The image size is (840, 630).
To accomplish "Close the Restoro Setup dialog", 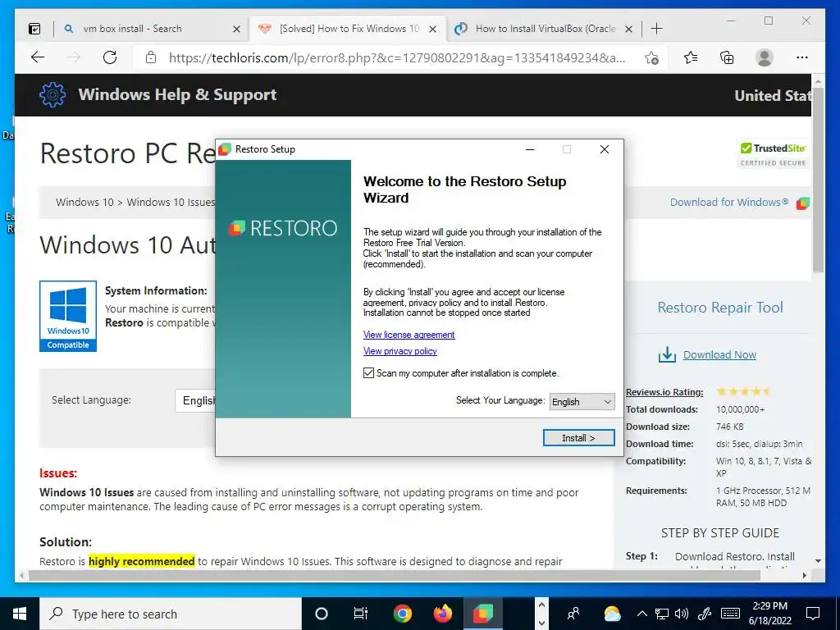I will point(605,149).
